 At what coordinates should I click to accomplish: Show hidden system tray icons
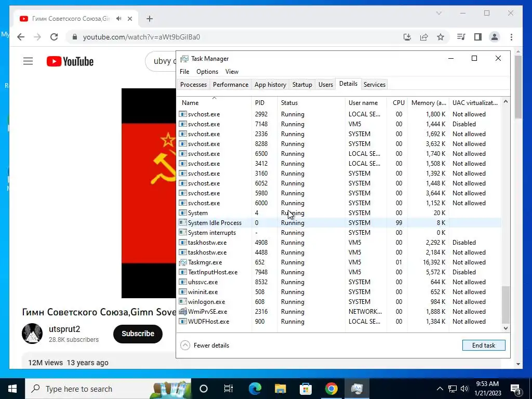click(x=440, y=389)
